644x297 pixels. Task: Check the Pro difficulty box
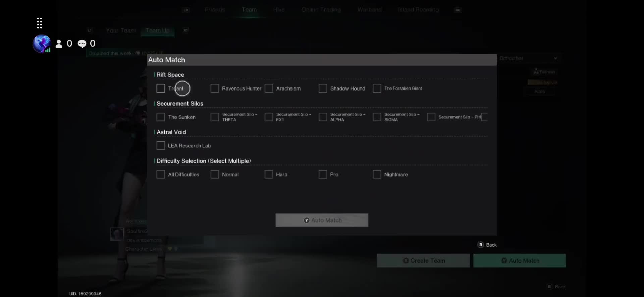click(x=323, y=174)
